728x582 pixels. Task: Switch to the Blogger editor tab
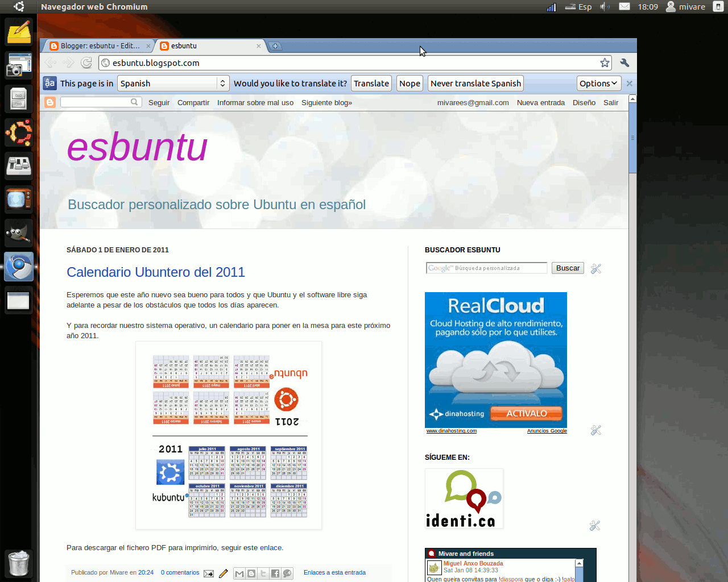click(96, 45)
